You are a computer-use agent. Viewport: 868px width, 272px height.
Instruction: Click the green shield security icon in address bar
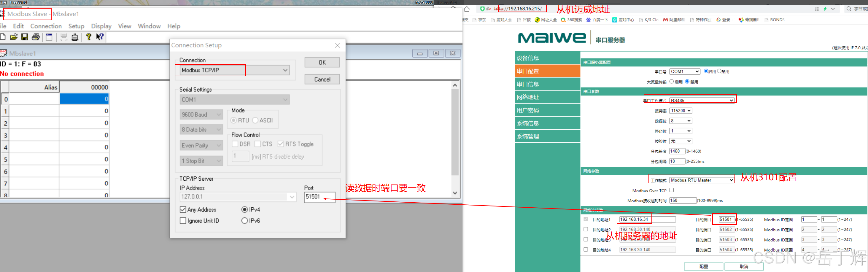482,9
